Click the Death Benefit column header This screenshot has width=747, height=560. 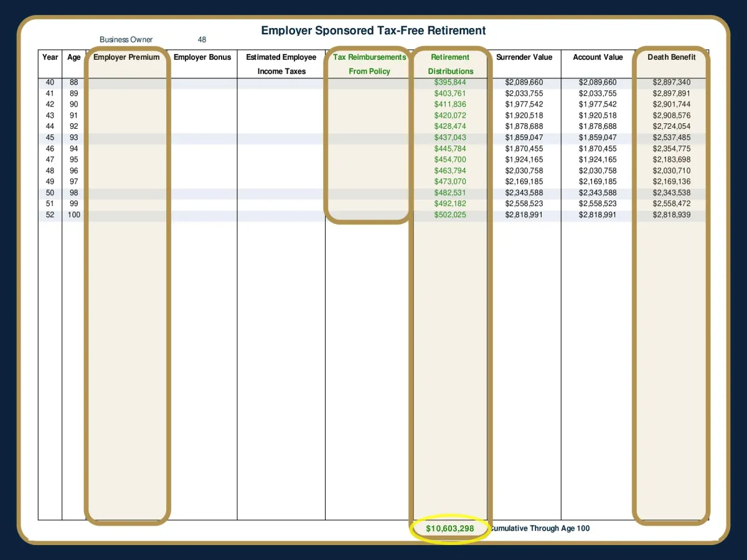(x=672, y=57)
